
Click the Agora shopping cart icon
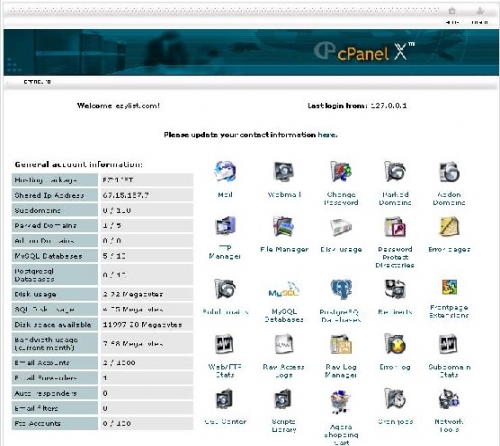click(341, 402)
